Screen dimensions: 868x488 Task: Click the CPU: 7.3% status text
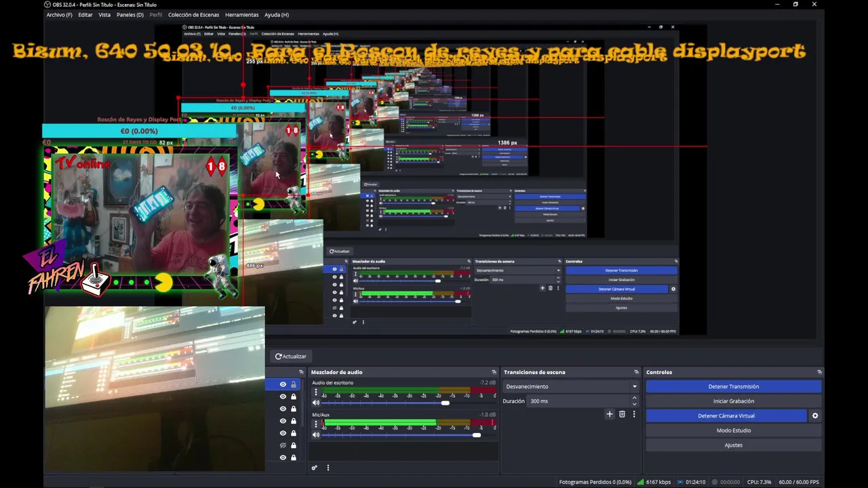click(x=759, y=483)
